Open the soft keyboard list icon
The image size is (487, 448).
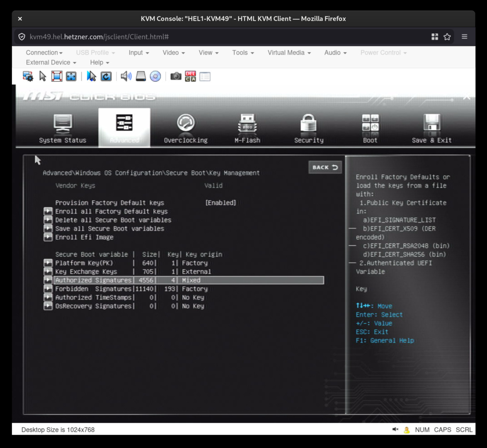[x=204, y=76]
